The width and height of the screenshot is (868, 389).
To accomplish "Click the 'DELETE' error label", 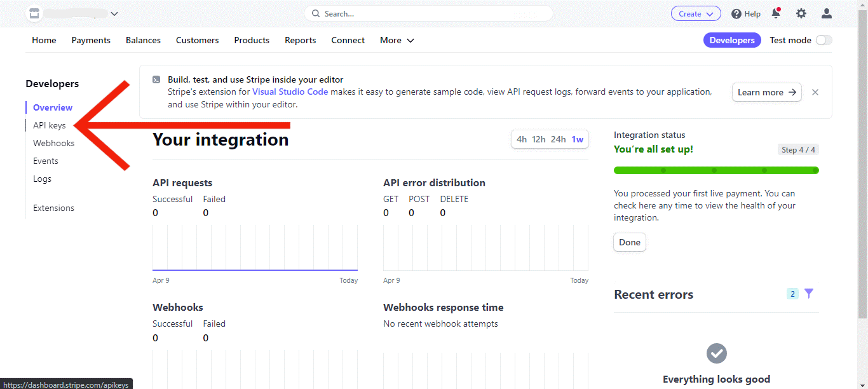I will (x=454, y=200).
